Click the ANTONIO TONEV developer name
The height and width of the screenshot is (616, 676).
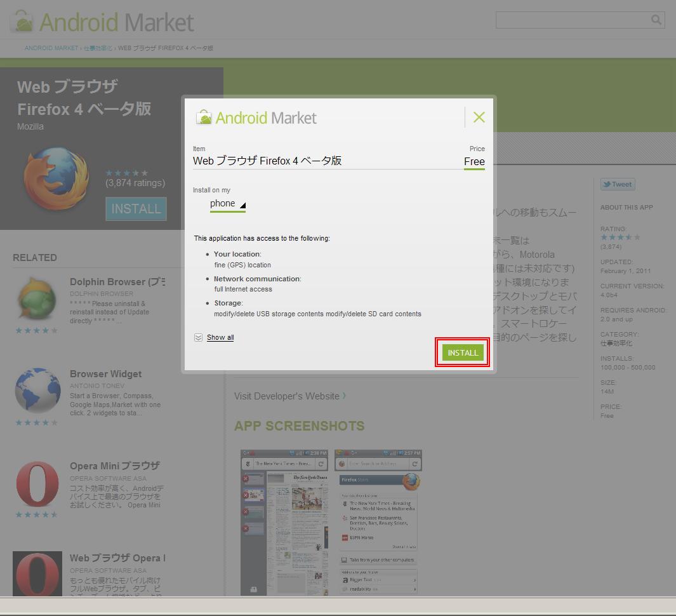tap(97, 385)
